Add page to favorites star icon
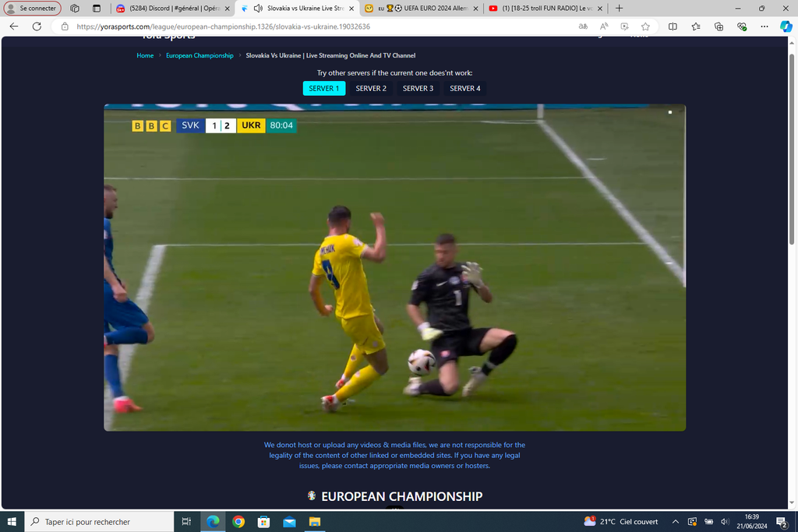798x532 pixels. [645, 26]
